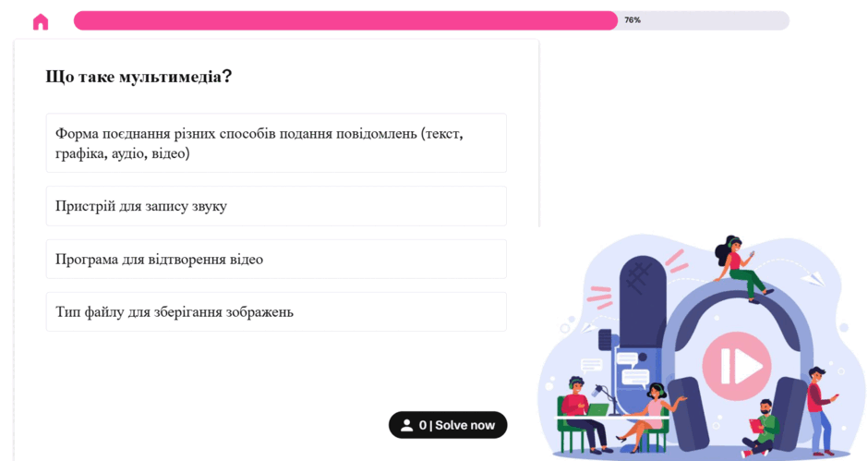868x461 pixels.
Task: Click the person icon in Solve now button
Action: click(407, 425)
